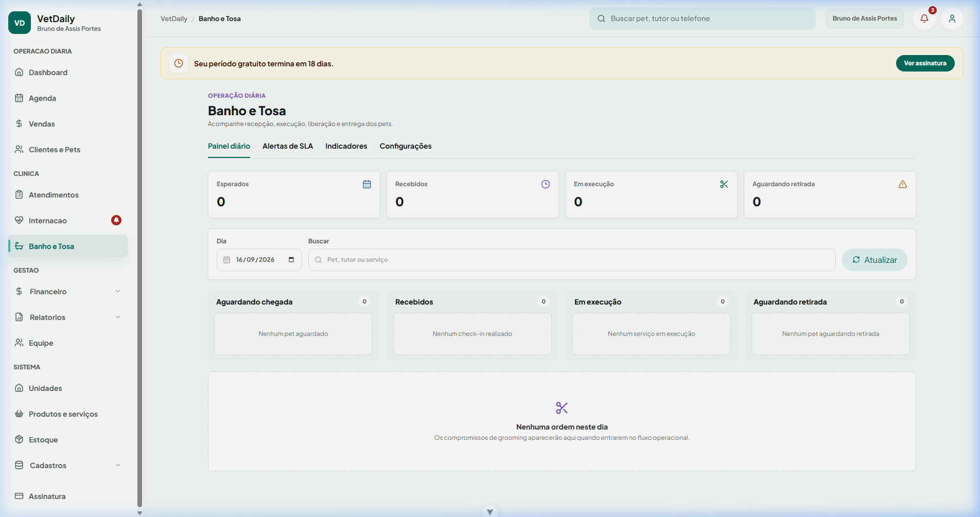This screenshot has height=517, width=980.
Task: Expand the Cadastros submenu chevron
Action: tap(118, 465)
